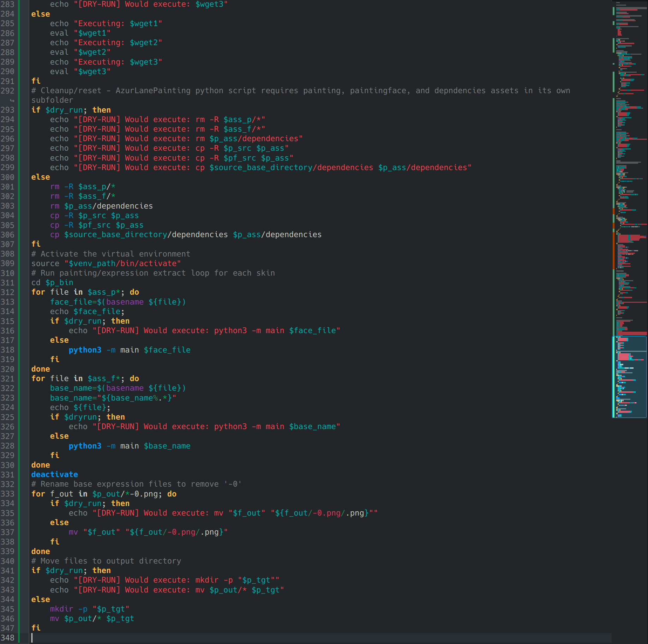Image resolution: width=648 pixels, height=644 pixels.
Task: Click 'eval "$wget1"' on line 286
Action: pos(80,33)
